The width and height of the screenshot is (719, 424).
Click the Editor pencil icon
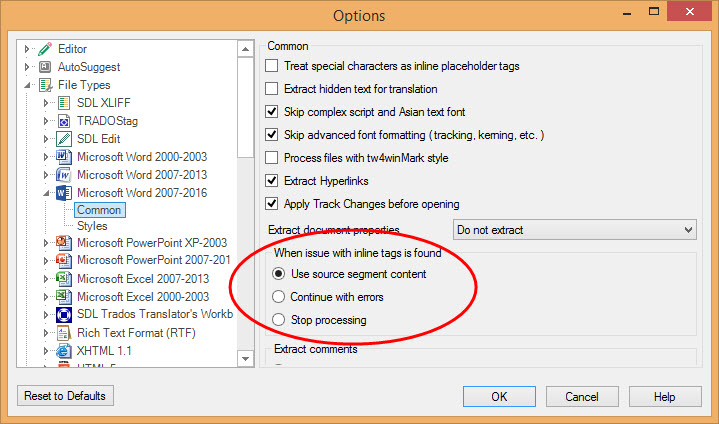tap(45, 49)
